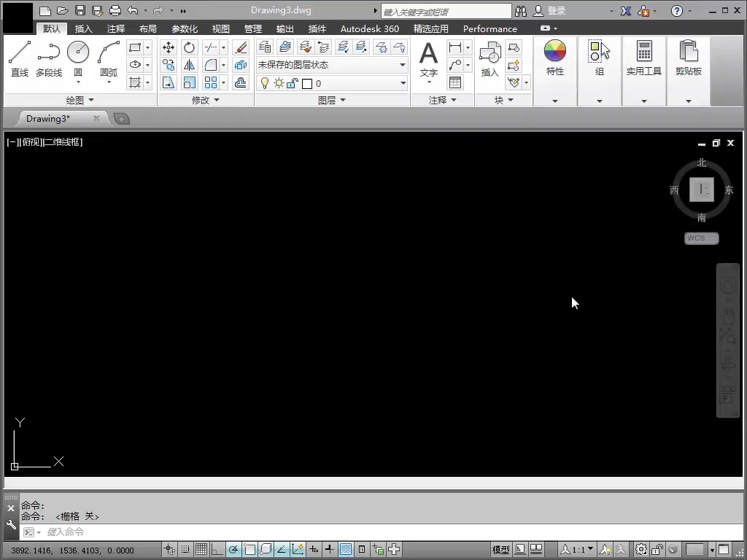Select the Fillet tool
The image size is (747, 560).
pos(211,65)
